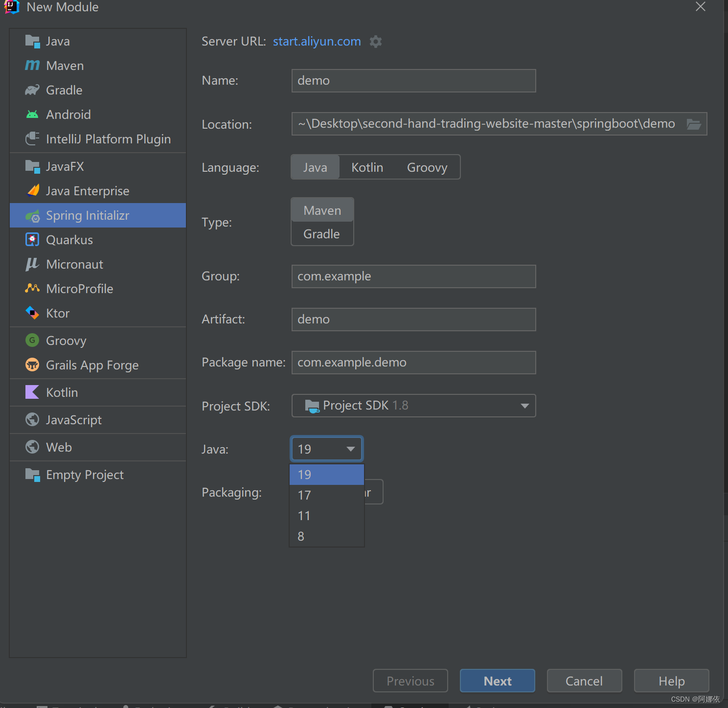
Task: Close the New Module dialog
Action: [701, 7]
